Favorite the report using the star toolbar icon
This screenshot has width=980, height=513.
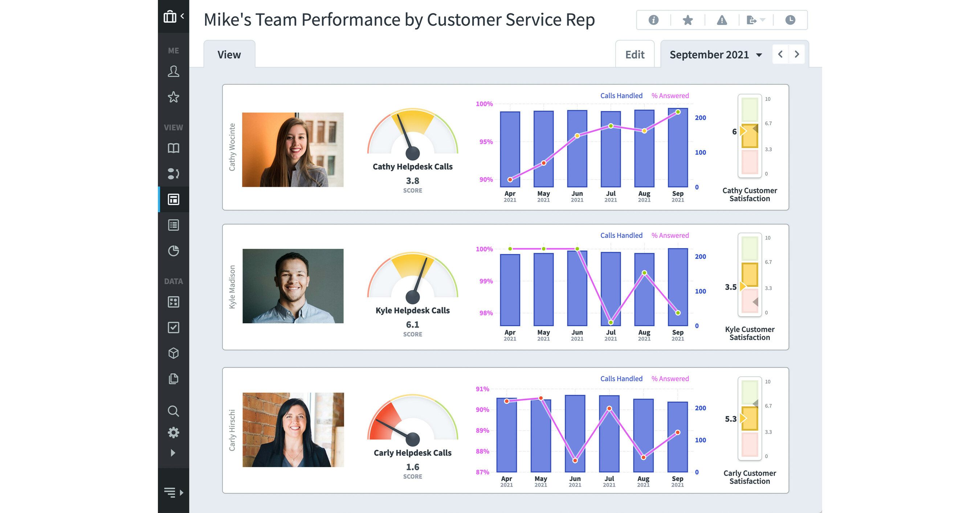point(688,21)
